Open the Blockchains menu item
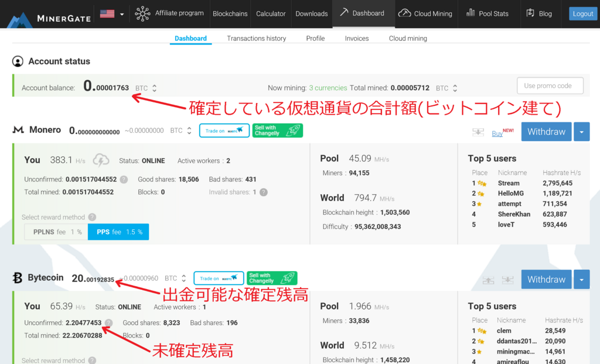 coord(230,14)
